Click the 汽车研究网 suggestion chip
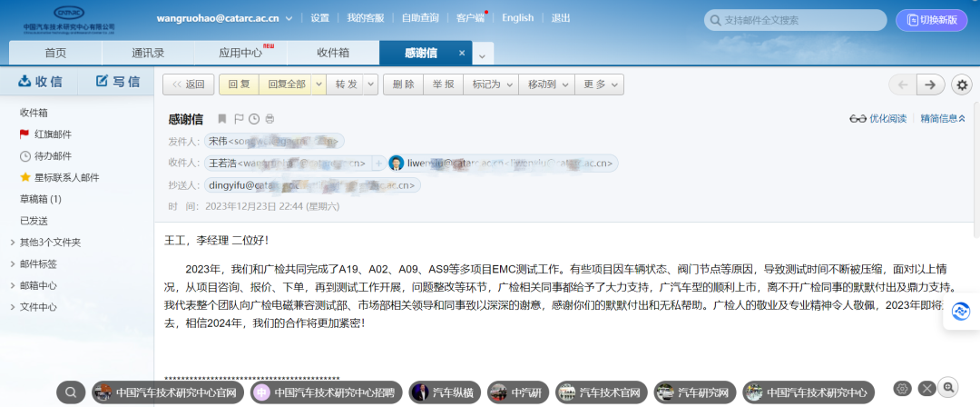 (695, 392)
